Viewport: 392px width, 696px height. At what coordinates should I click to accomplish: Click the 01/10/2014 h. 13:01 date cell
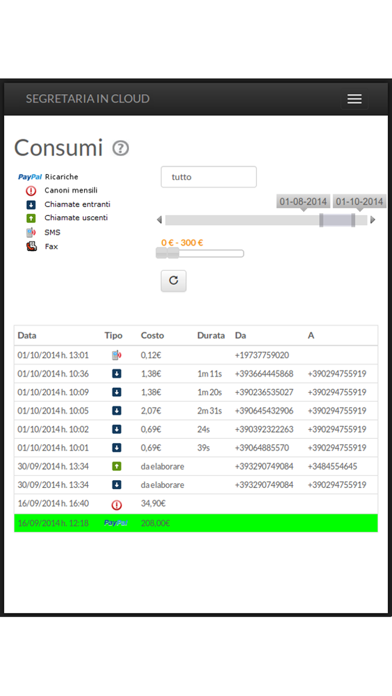pos(53,355)
